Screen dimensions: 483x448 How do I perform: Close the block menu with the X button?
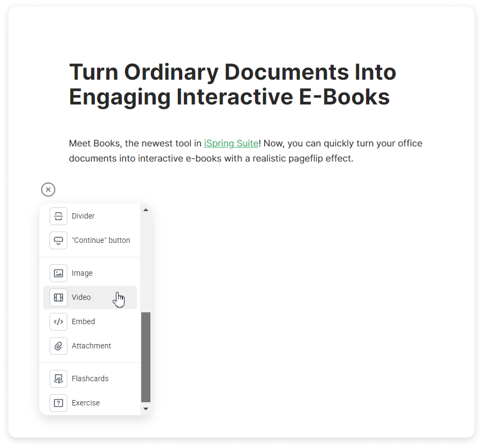pyautogui.click(x=48, y=190)
